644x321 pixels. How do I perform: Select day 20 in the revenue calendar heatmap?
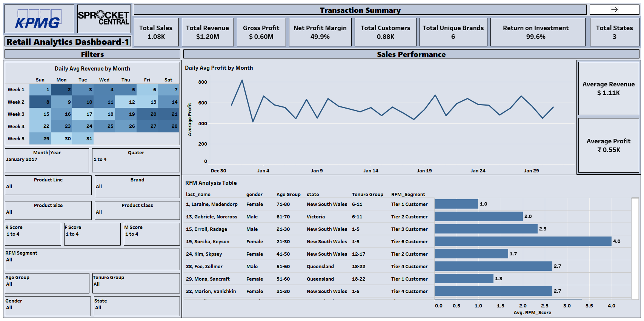(x=147, y=114)
